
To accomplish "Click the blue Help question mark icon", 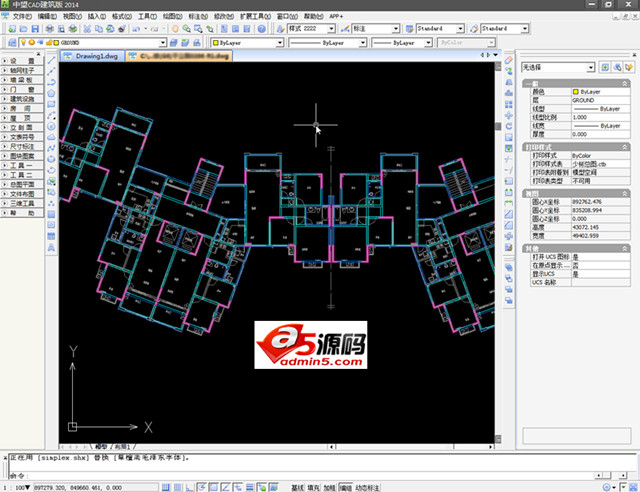I will (x=262, y=29).
